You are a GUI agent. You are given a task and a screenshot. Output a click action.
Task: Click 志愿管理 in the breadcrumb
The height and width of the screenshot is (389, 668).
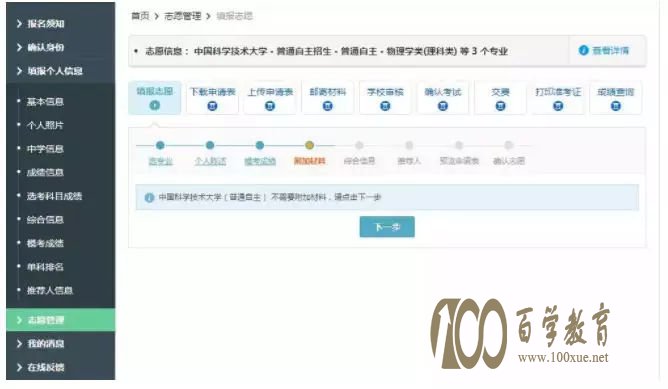coord(182,16)
